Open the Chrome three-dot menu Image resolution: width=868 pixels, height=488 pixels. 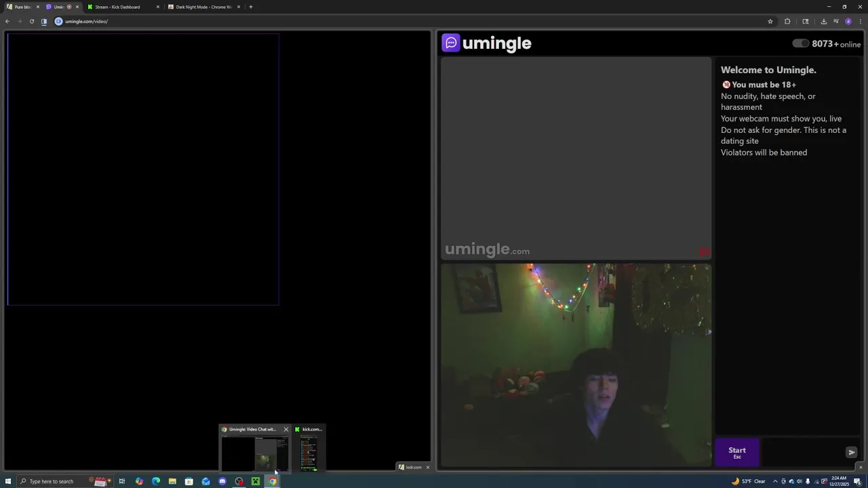[861, 21]
